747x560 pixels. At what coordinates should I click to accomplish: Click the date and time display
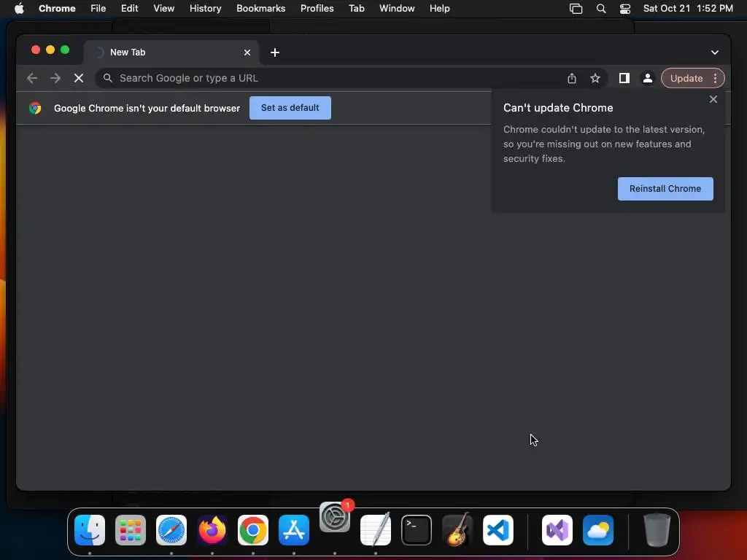pos(688,9)
